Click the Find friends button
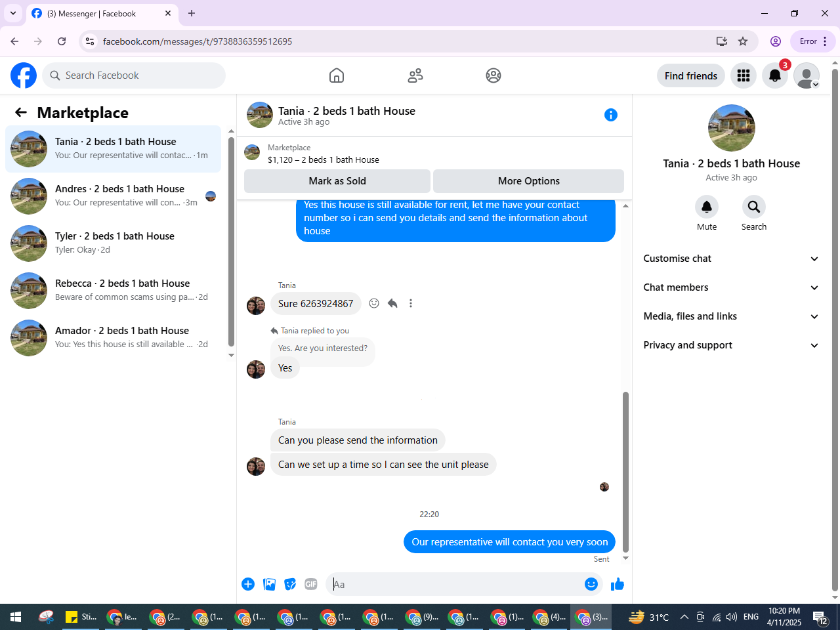This screenshot has width=840, height=630. click(691, 75)
